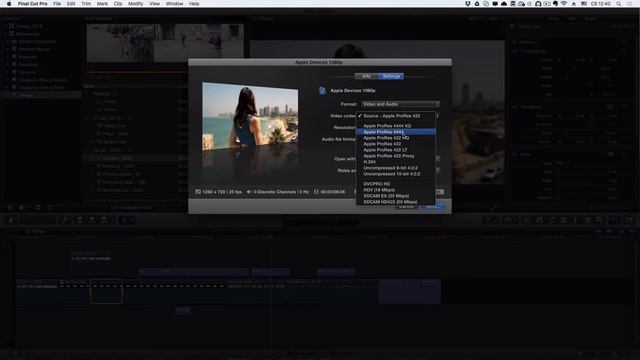
Task: Choose Apple ProRes 4444 XQ codec
Action: pyautogui.click(x=396, y=126)
